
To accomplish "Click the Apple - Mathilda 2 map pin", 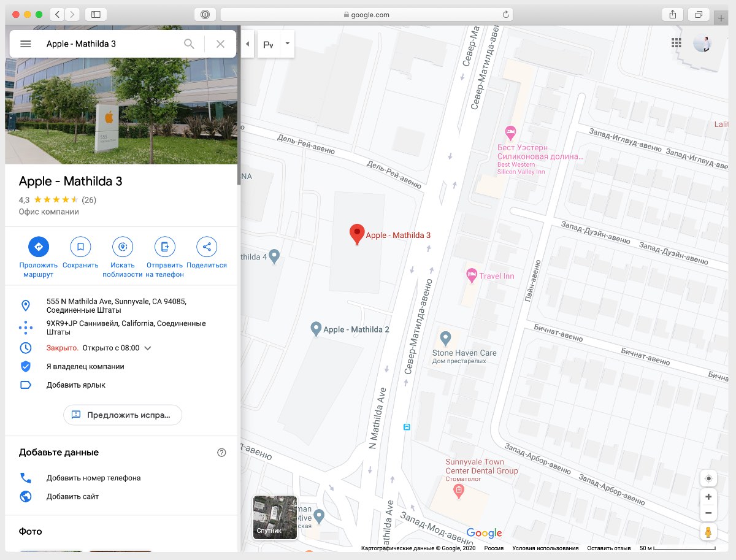I will (x=316, y=329).
